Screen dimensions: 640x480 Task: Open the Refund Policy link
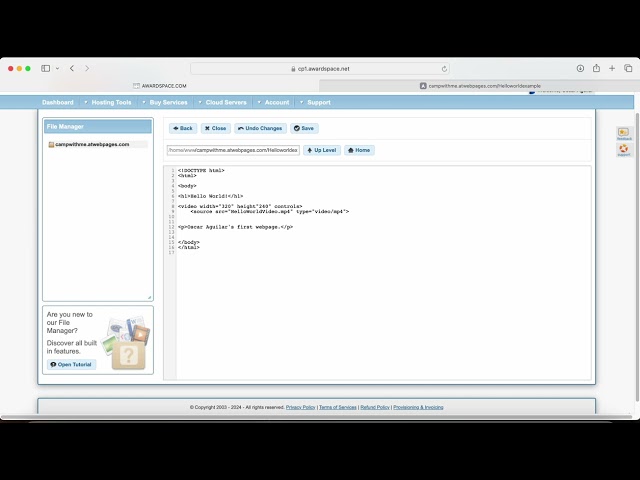click(375, 407)
